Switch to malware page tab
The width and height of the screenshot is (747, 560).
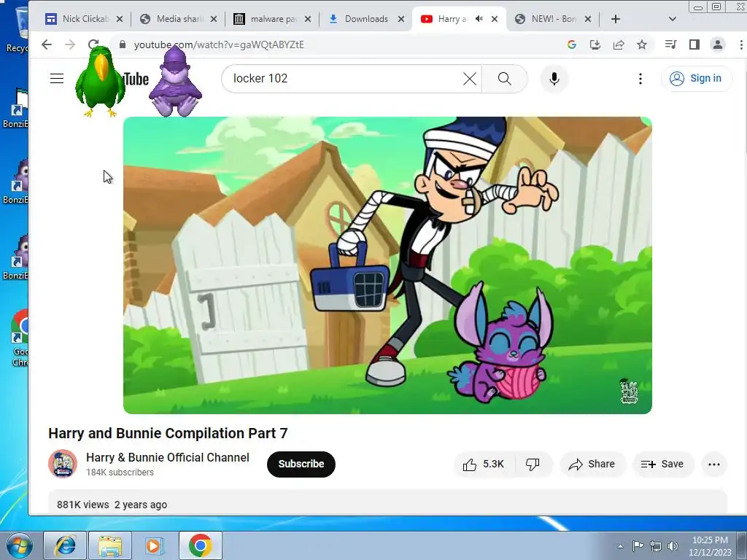pos(268,19)
